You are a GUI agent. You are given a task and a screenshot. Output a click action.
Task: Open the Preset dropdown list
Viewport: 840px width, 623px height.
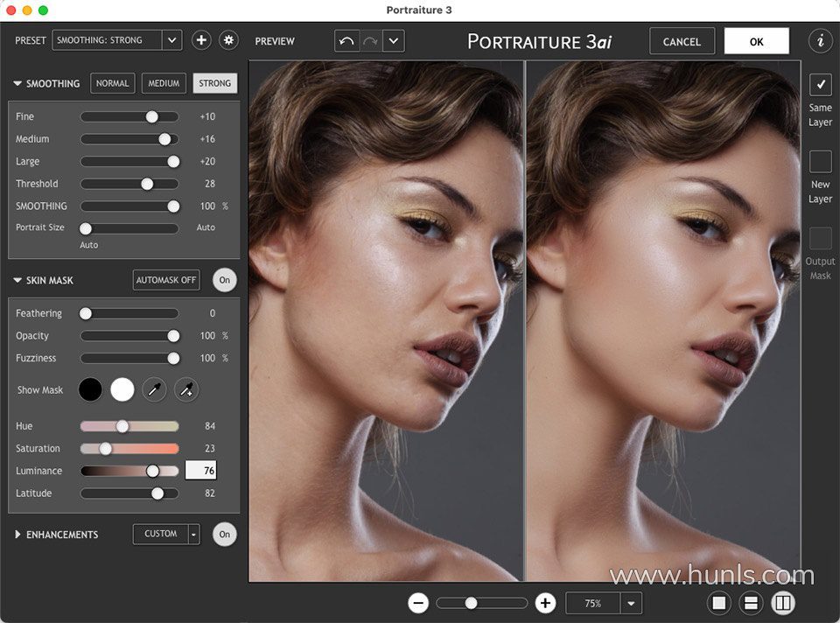coord(171,40)
